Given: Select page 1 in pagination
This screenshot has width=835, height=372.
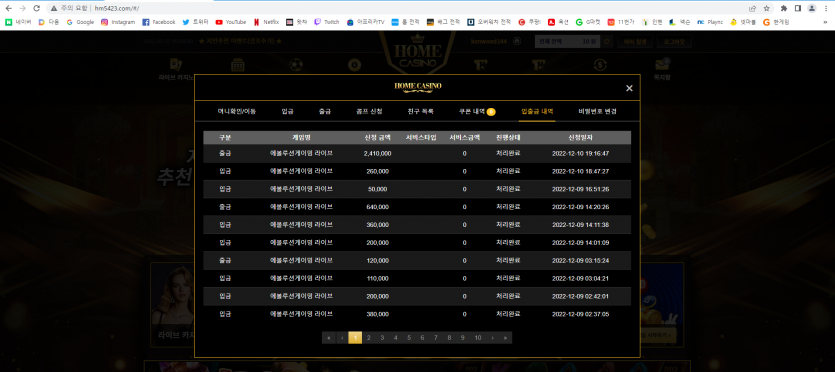Looking at the screenshot, I should tap(355, 338).
